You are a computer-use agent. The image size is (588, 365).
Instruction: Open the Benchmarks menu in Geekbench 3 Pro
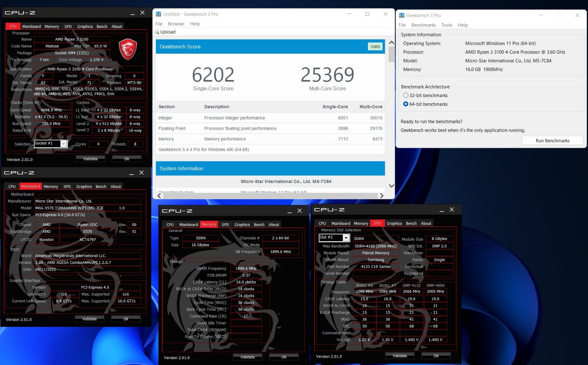(423, 25)
